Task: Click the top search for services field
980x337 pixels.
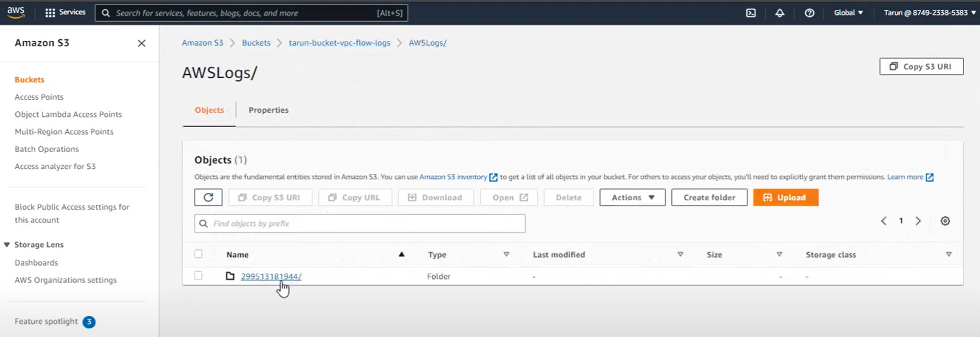Action: tap(251, 13)
